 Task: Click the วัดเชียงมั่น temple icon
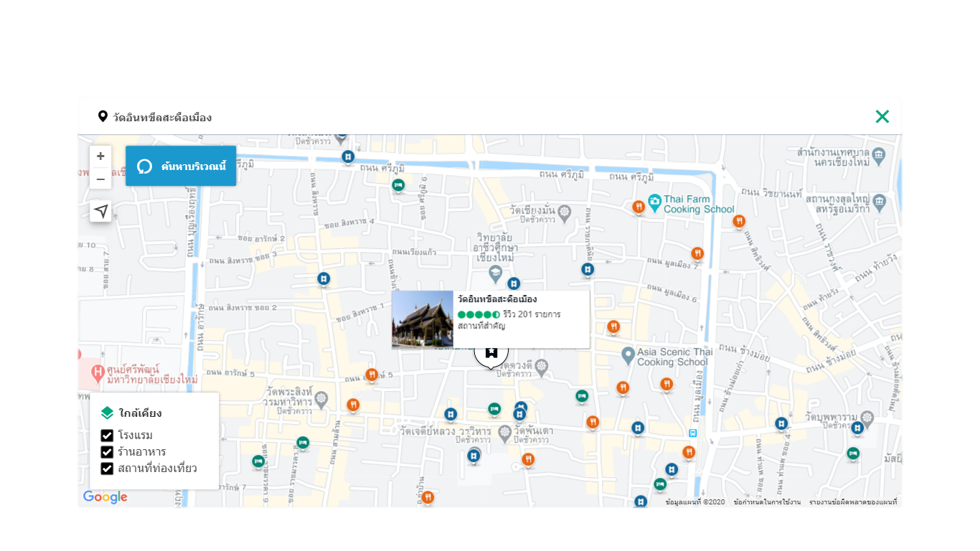click(x=565, y=212)
